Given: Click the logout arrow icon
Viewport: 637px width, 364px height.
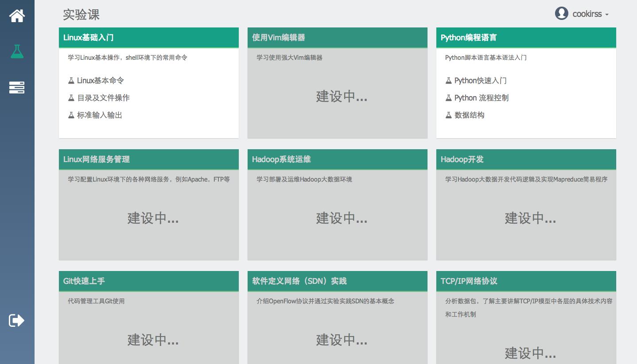Looking at the screenshot, I should pyautogui.click(x=17, y=320).
